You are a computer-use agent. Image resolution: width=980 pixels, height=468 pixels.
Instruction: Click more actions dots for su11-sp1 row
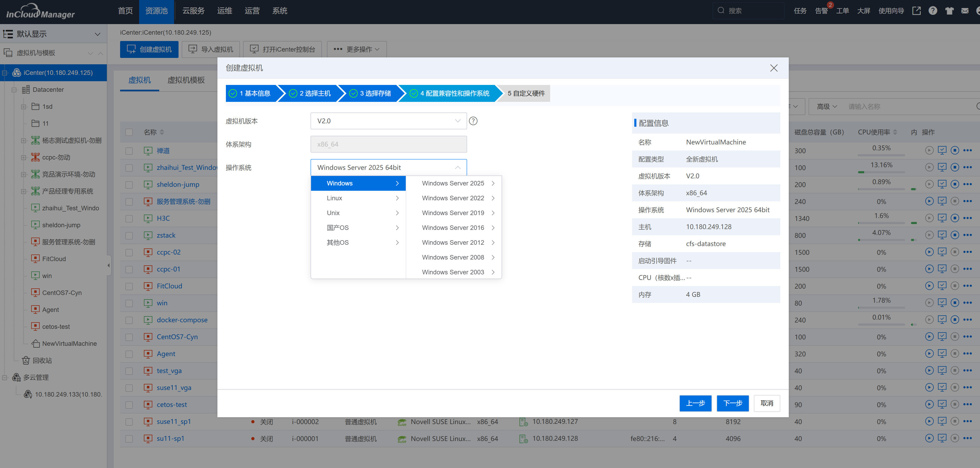(x=968, y=438)
